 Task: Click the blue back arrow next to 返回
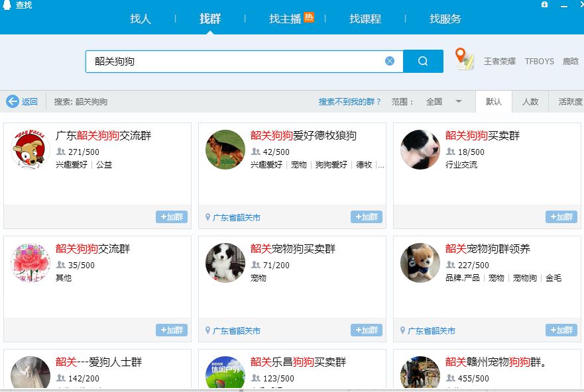(x=13, y=101)
